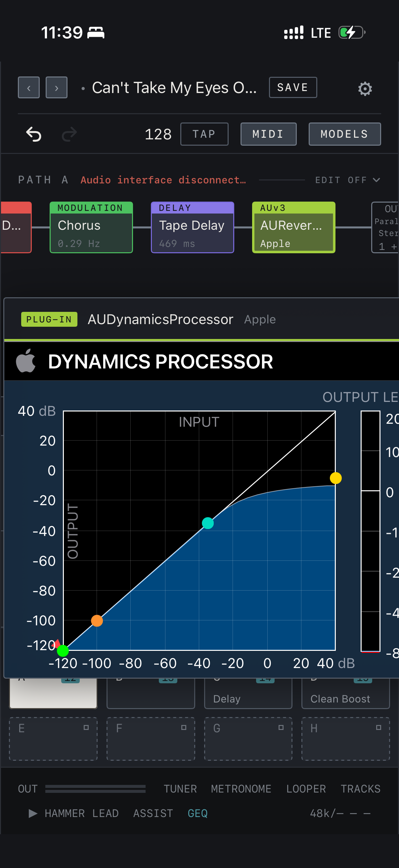Select the Delay scene slot
Image resolution: width=399 pixels, height=868 pixels.
click(248, 694)
